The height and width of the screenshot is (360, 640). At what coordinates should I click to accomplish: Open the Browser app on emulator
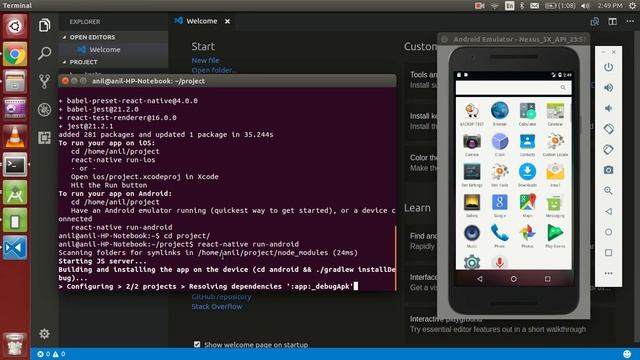[500, 113]
